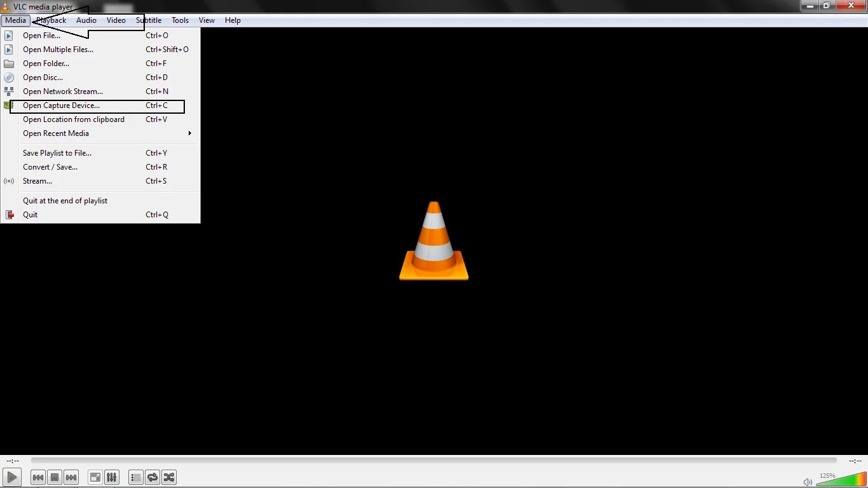Choose Quit from the Media menu

point(100,215)
